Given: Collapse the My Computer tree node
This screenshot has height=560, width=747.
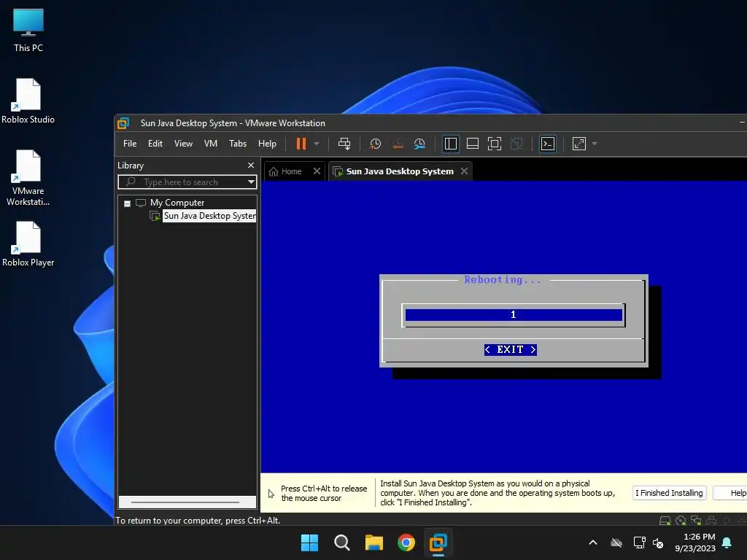Looking at the screenshot, I should click(127, 203).
